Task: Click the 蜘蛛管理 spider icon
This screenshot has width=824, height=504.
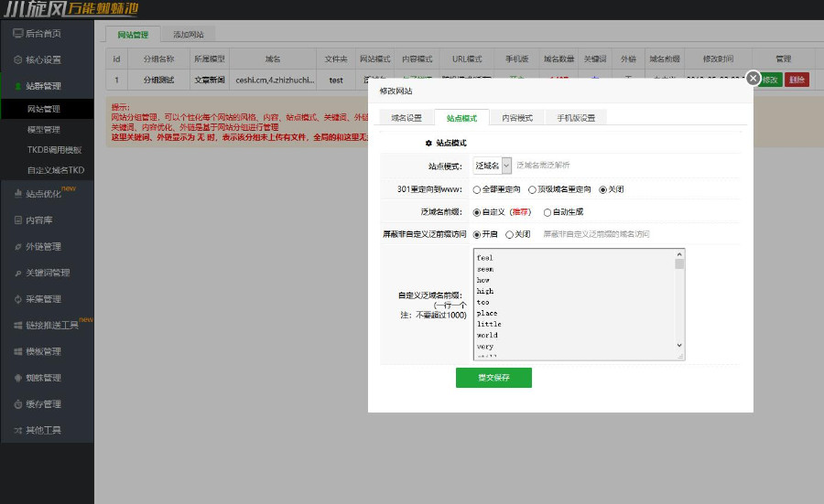Action: coord(17,378)
